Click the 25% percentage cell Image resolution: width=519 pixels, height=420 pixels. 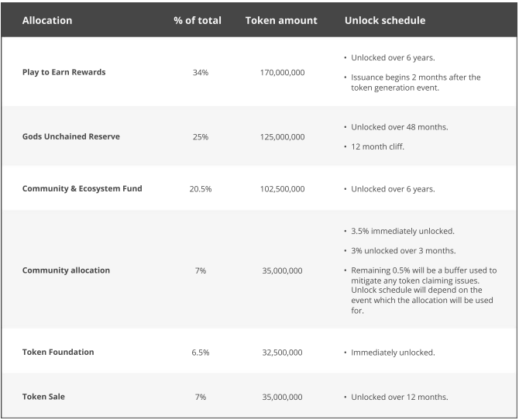pyautogui.click(x=200, y=136)
